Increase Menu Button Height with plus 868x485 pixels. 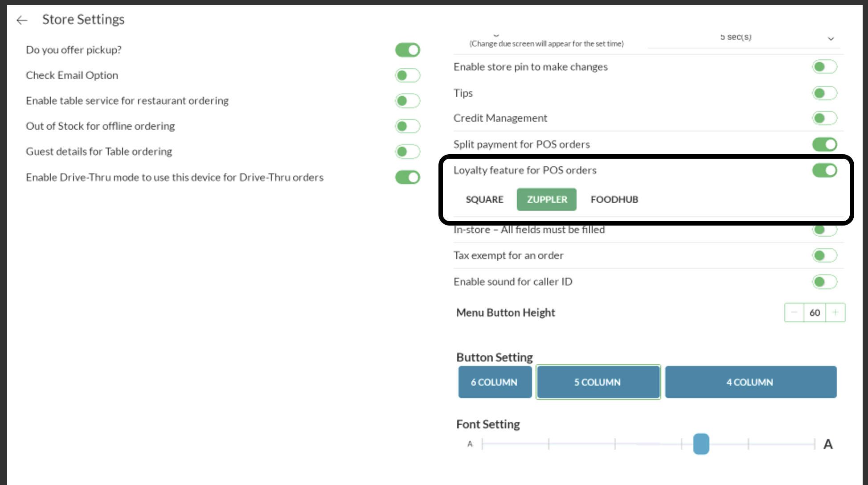[835, 312]
